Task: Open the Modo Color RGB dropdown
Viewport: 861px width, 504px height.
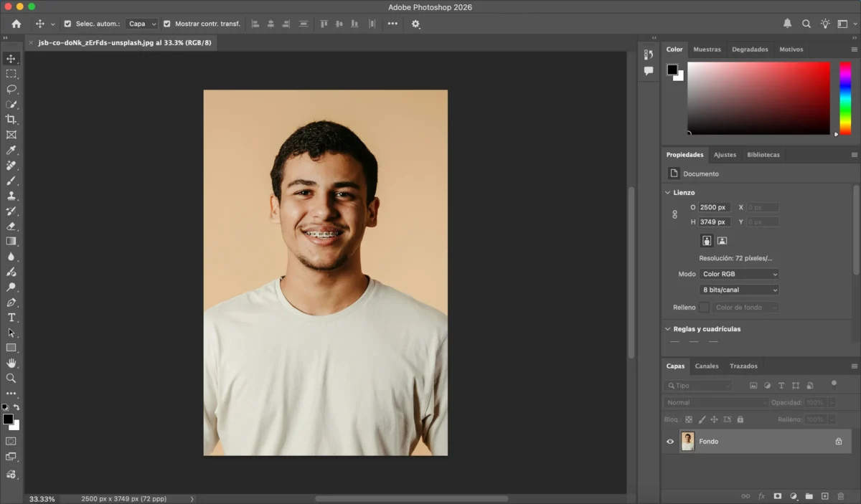Action: pyautogui.click(x=739, y=274)
